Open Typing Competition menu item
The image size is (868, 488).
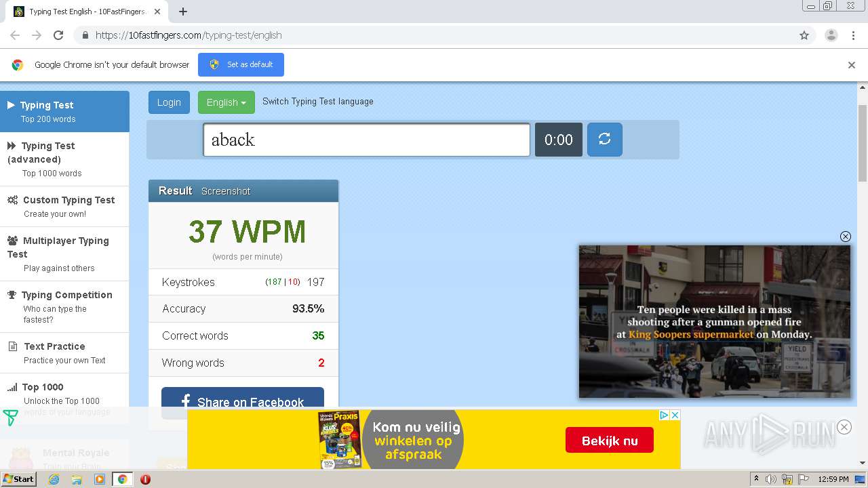tap(64, 306)
